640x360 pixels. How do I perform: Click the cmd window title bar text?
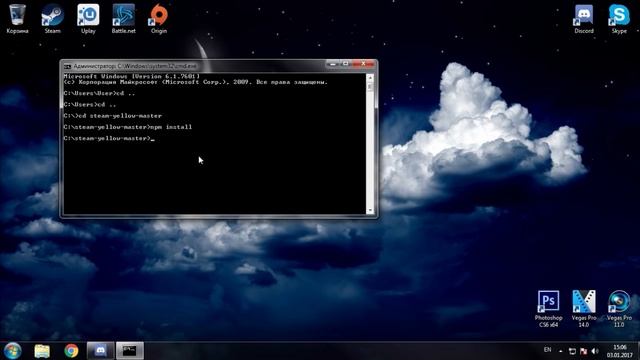click(135, 66)
